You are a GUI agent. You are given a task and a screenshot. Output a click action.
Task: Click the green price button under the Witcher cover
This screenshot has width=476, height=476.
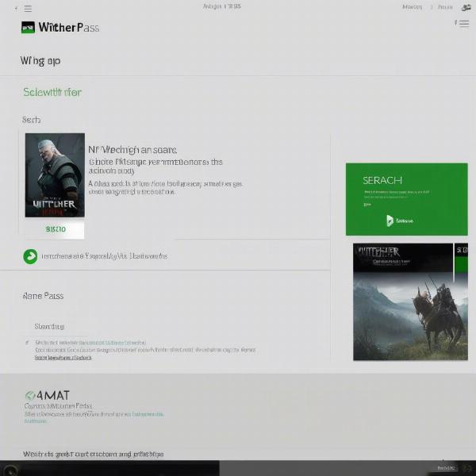click(x=55, y=229)
